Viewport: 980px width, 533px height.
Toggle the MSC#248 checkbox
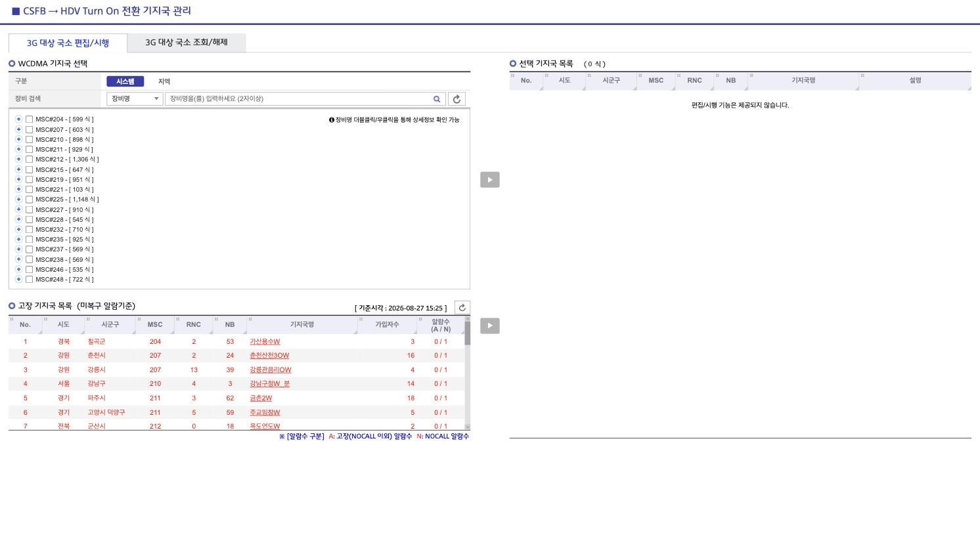tap(29, 280)
